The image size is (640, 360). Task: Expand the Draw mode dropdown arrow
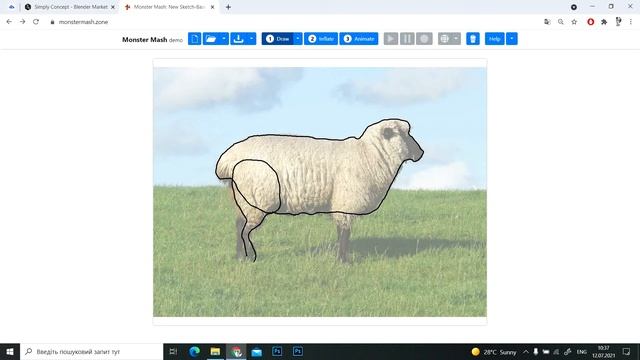[298, 39]
